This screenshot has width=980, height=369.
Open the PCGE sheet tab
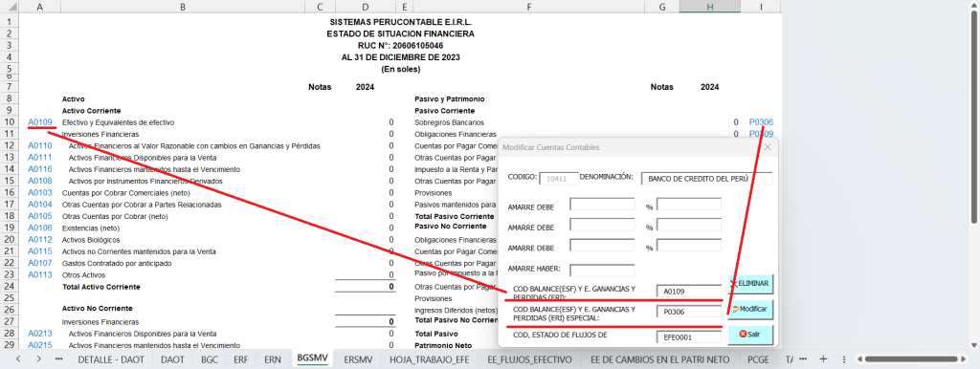tap(759, 359)
